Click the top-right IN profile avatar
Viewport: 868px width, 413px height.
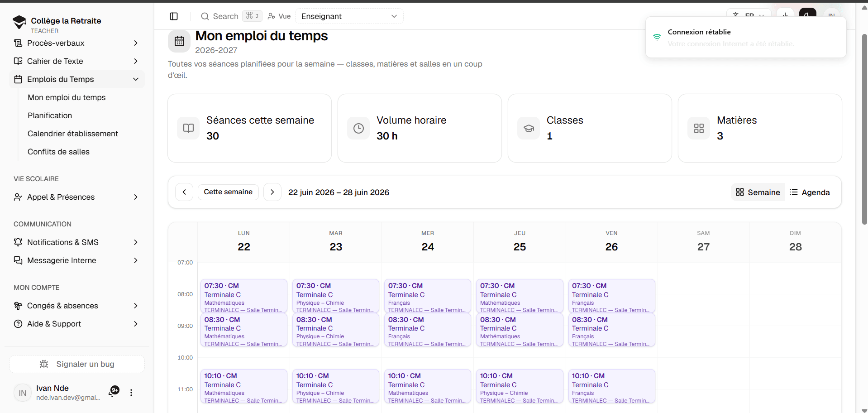[831, 14]
